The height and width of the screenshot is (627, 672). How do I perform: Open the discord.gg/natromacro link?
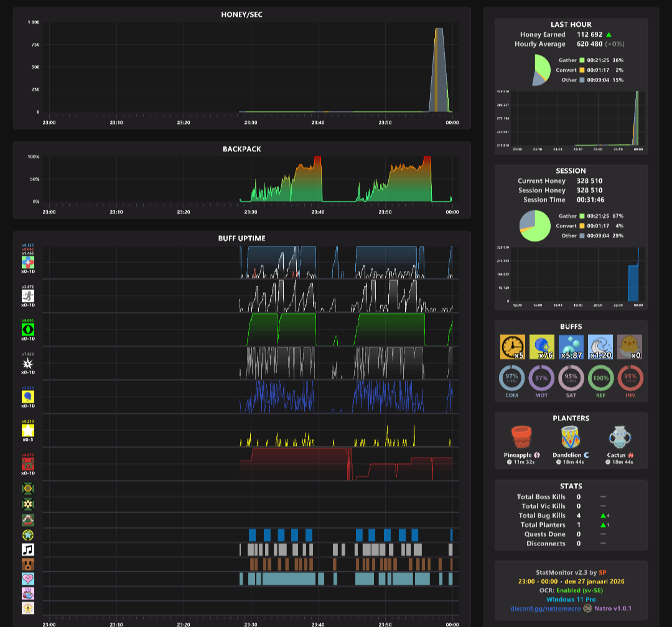[546, 608]
